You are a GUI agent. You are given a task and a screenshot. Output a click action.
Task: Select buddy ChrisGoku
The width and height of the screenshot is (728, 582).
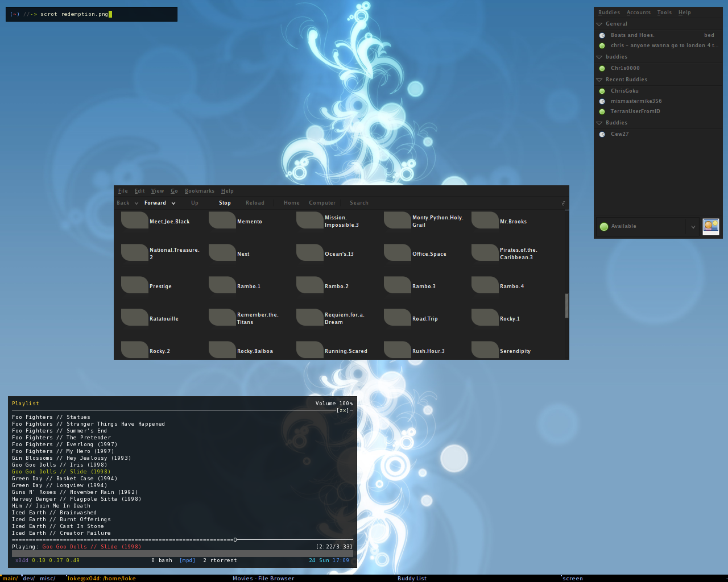tap(624, 91)
